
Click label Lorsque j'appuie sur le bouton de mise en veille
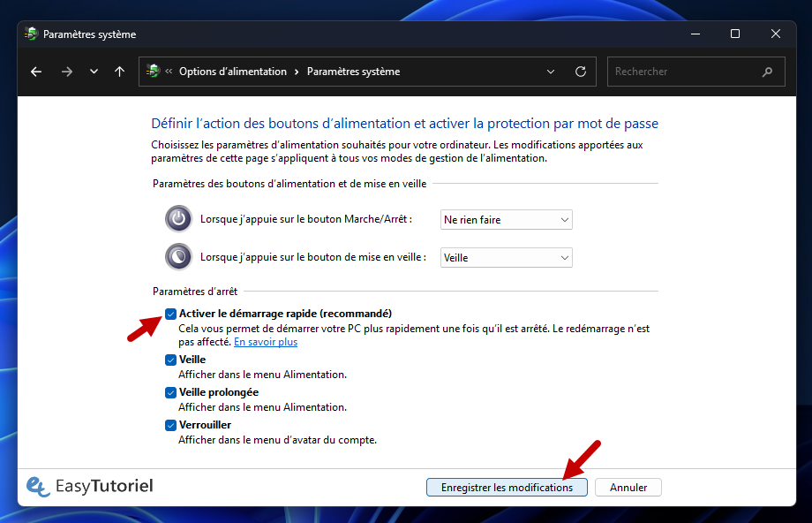pyautogui.click(x=313, y=257)
